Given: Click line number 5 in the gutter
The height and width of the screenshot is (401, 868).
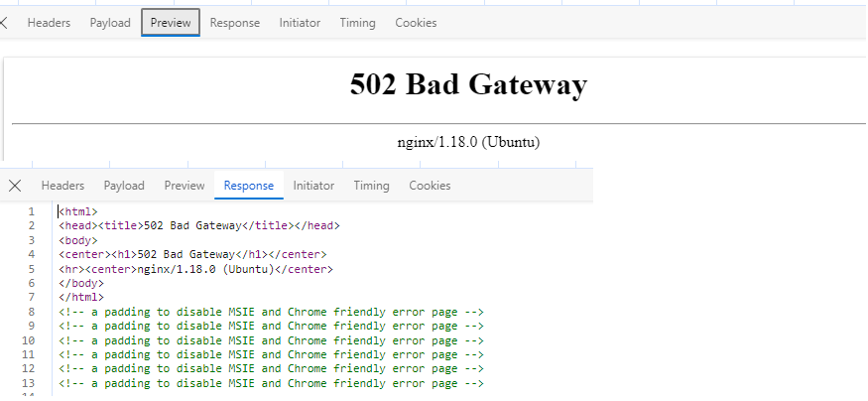Looking at the screenshot, I should [31, 269].
